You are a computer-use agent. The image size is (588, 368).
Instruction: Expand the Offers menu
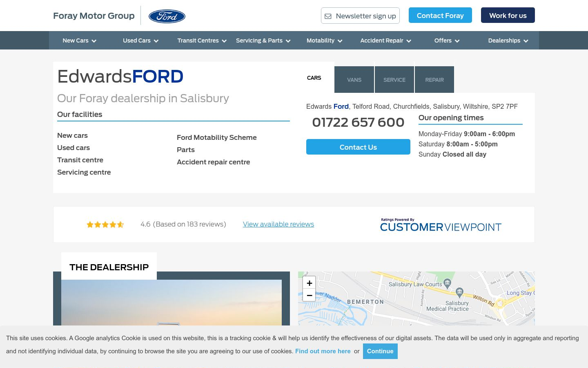pos(447,40)
